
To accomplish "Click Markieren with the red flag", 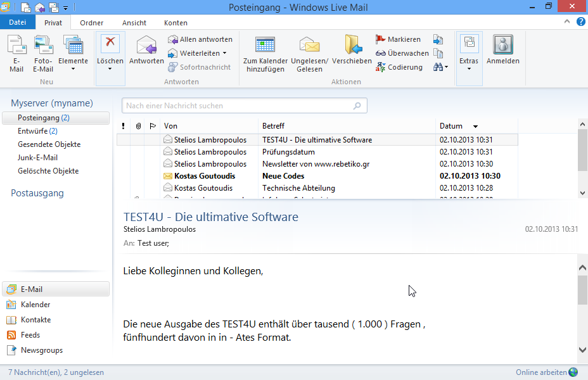I will pos(398,39).
